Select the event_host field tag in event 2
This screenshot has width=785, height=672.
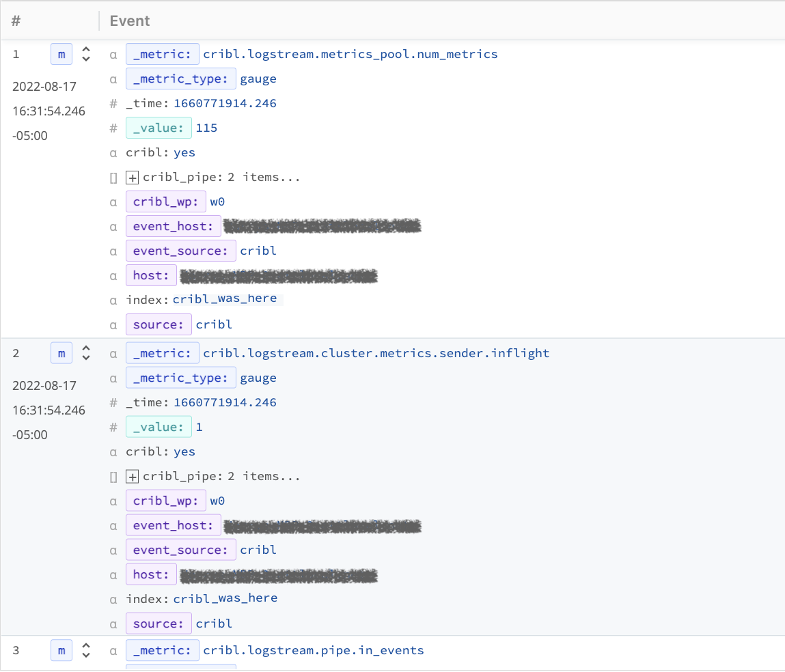coord(173,526)
